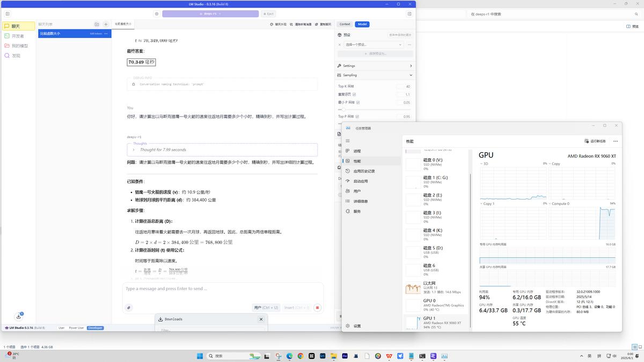
Task: Click 聊天外观 (chat appearance) button
Action: click(278, 24)
